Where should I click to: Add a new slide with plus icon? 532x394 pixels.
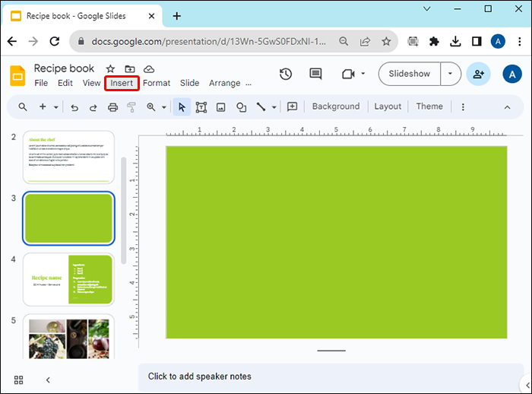click(43, 106)
